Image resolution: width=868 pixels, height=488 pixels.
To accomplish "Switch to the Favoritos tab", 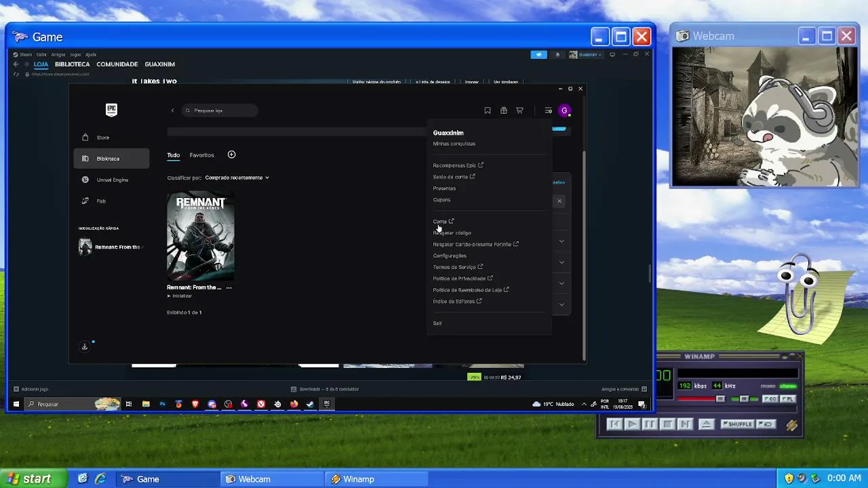I will click(202, 155).
